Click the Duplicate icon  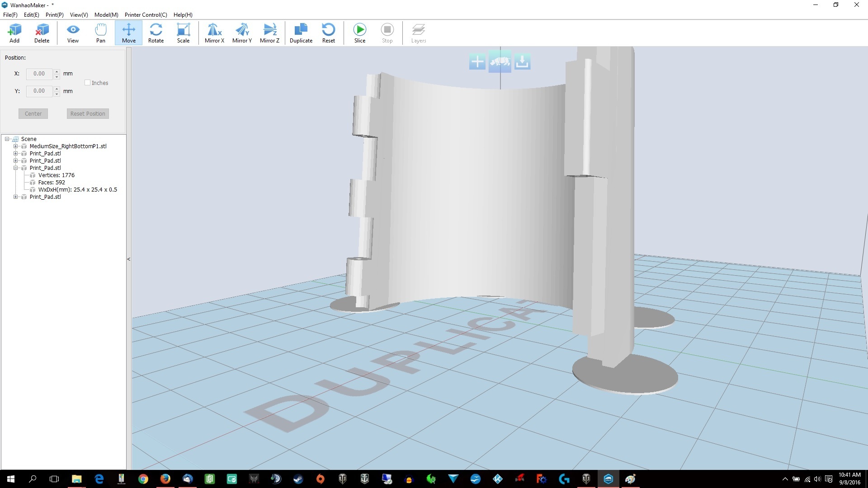301,33
